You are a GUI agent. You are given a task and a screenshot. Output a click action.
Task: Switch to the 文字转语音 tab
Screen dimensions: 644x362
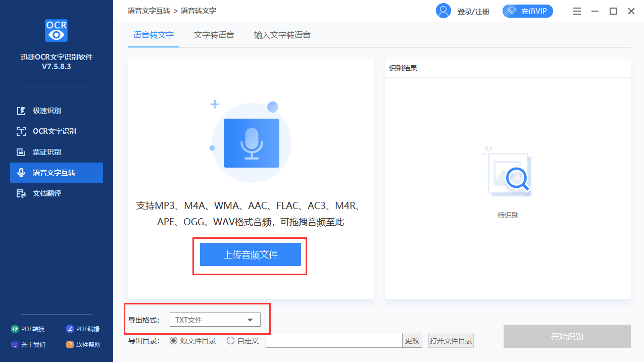(x=214, y=35)
